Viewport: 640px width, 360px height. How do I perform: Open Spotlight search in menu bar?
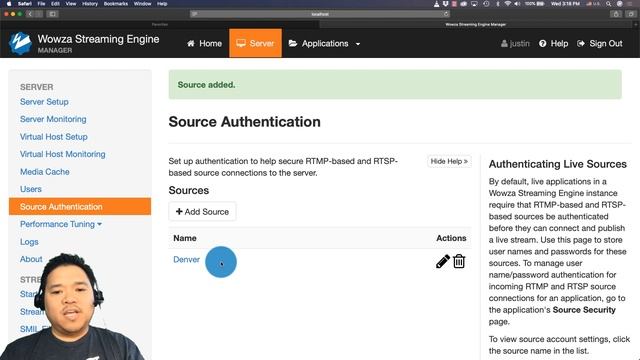[609, 4]
